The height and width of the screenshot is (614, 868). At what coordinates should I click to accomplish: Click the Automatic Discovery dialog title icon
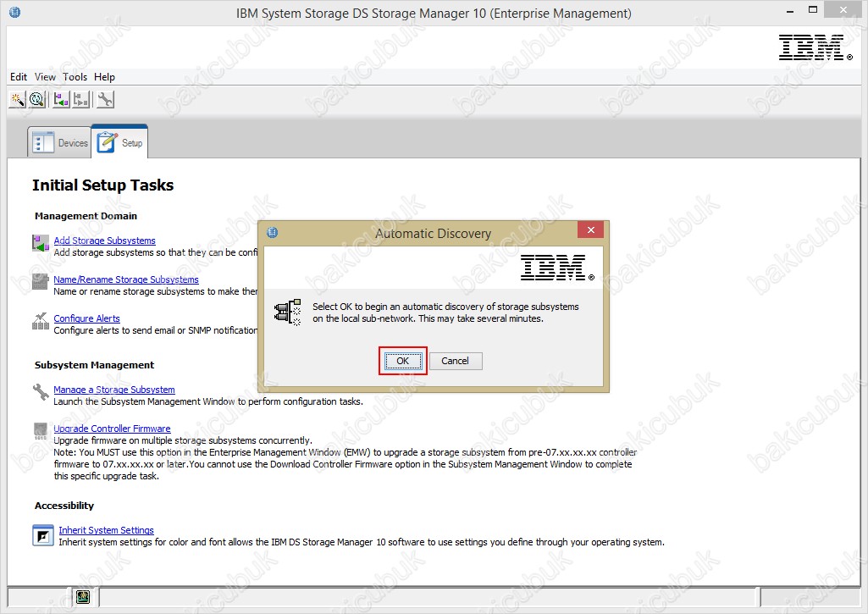[273, 232]
